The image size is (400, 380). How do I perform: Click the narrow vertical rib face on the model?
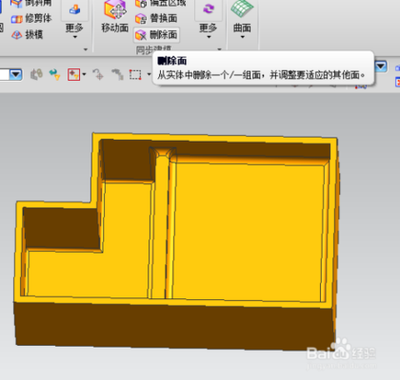(x=162, y=227)
